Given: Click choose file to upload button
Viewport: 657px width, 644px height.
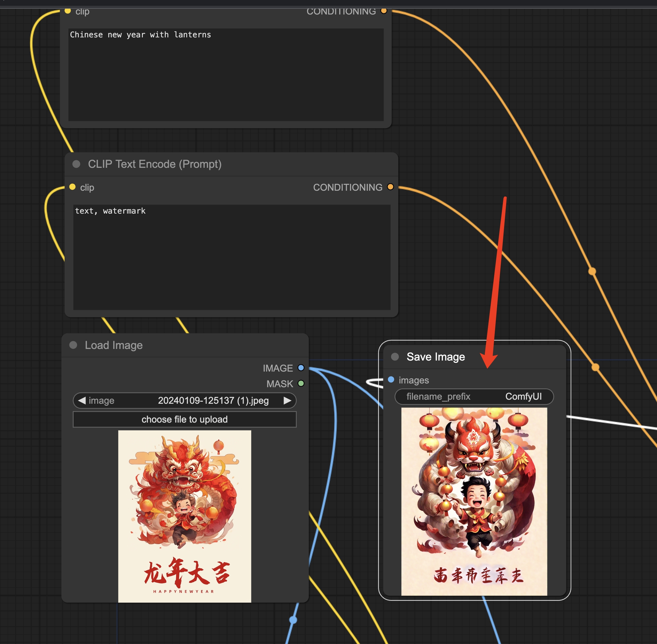Looking at the screenshot, I should coord(184,419).
